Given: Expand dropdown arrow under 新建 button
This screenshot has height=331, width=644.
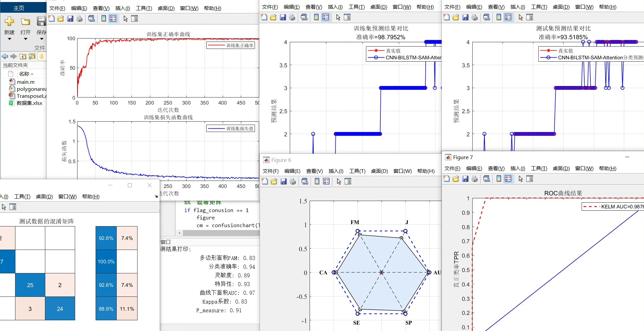Looking at the screenshot, I should [x=9, y=39].
